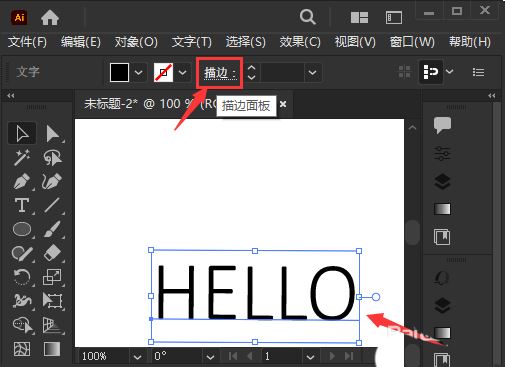
Task: Open the Properties panel sliders icon
Action: [x=442, y=153]
